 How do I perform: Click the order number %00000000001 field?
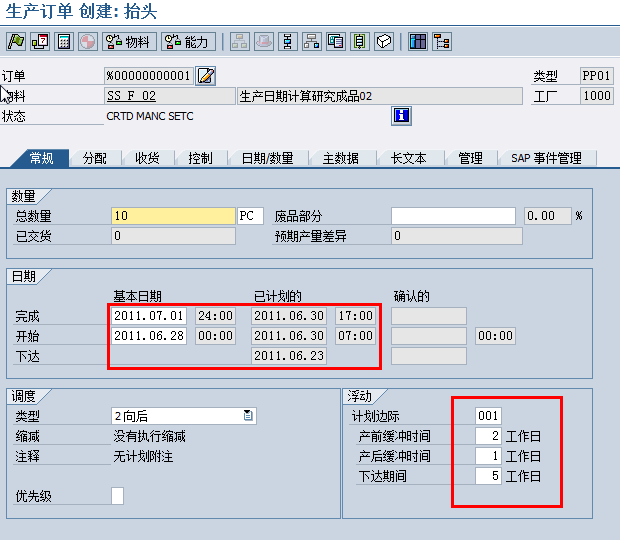pos(149,76)
